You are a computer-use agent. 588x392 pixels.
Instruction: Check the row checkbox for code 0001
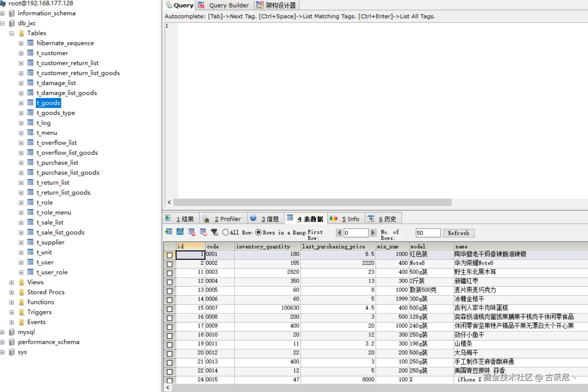click(169, 255)
